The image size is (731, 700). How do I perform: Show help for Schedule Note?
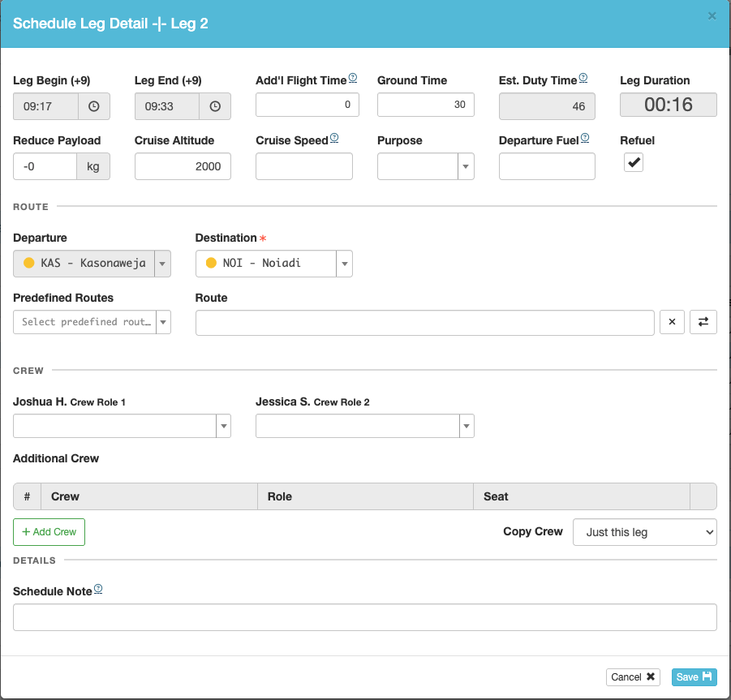click(98, 589)
